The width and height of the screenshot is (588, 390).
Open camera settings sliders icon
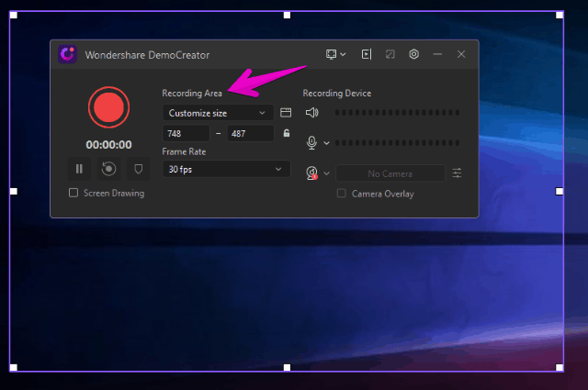click(x=457, y=173)
